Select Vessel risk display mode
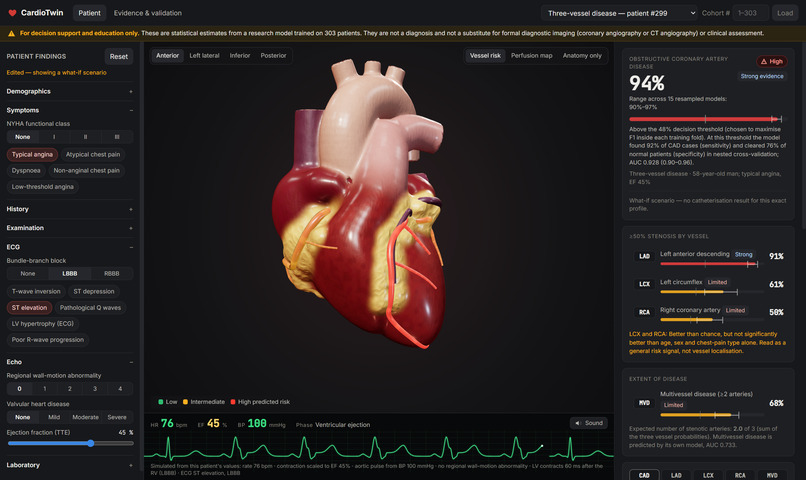 click(x=485, y=56)
